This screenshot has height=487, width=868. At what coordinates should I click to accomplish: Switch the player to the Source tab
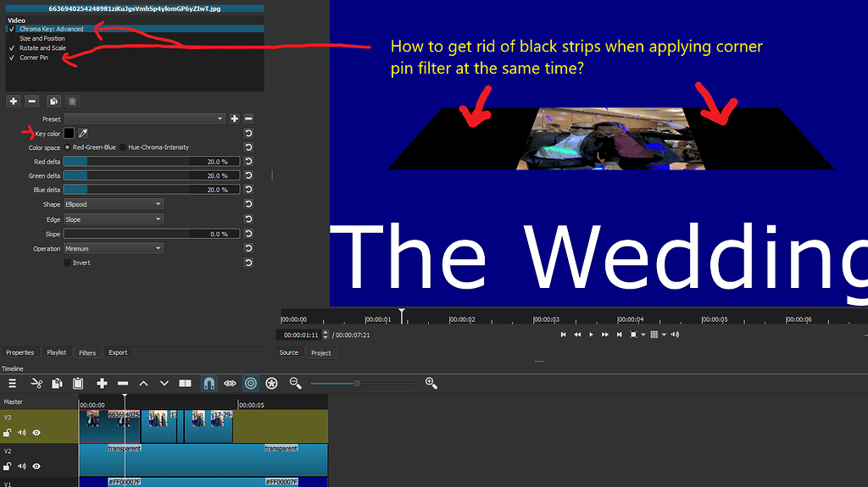[x=289, y=352]
